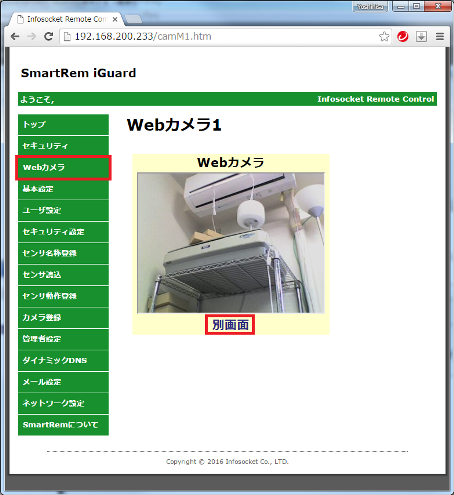Click the webcam live image
This screenshot has height=495, width=454.
pos(231,243)
